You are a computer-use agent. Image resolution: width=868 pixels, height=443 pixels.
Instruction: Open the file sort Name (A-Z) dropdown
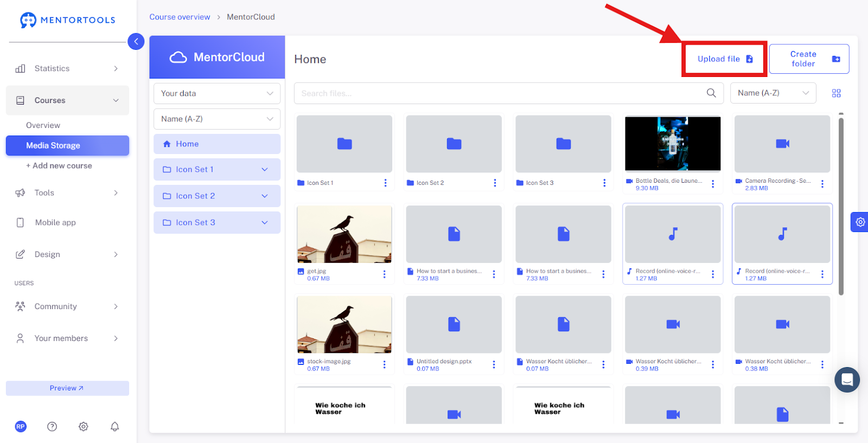[x=773, y=93]
